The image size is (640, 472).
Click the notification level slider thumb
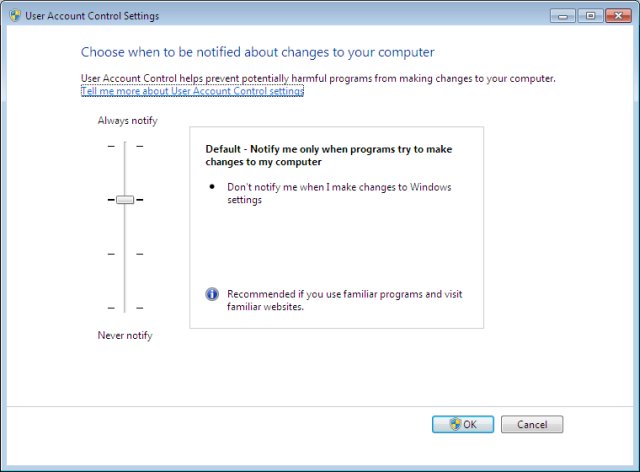[x=125, y=200]
